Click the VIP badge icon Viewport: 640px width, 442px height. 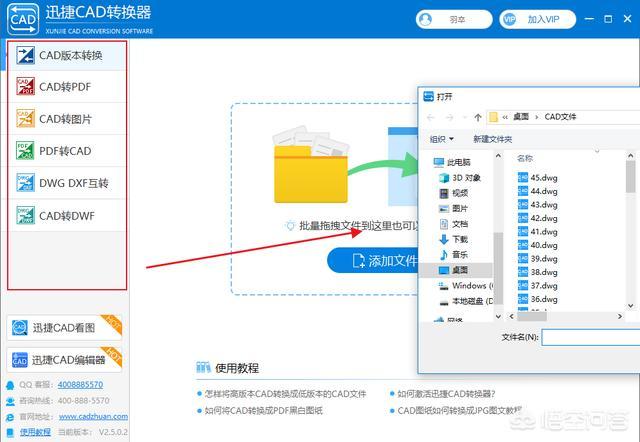(x=509, y=19)
